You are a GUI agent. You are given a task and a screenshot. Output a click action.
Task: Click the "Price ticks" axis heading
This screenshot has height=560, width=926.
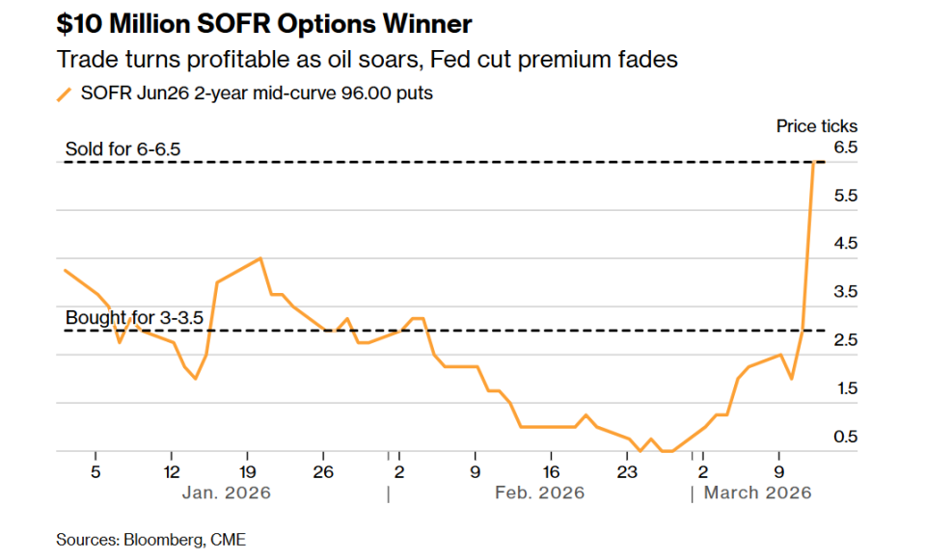coord(817,126)
